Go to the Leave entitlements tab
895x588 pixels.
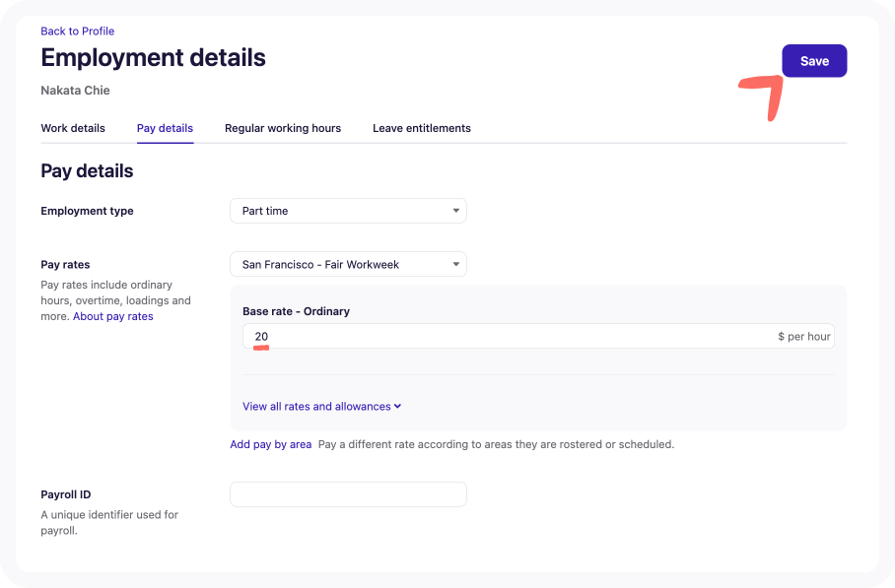click(x=421, y=128)
